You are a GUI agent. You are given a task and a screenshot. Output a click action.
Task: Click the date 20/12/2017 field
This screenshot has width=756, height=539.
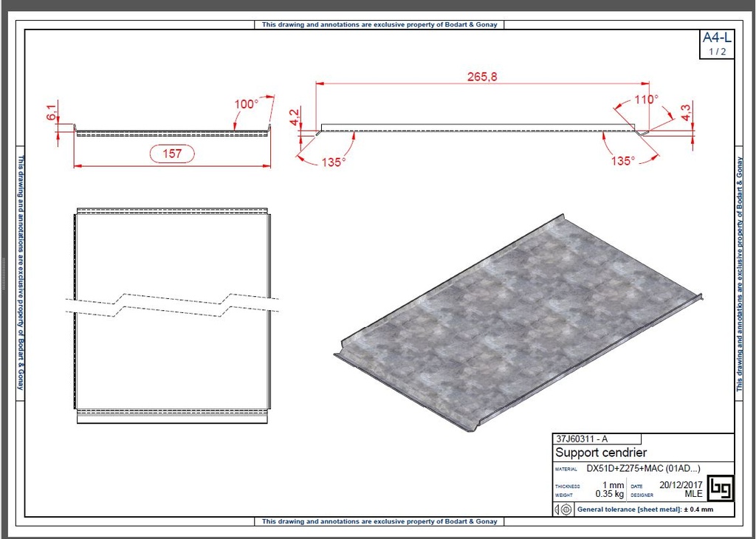click(681, 485)
